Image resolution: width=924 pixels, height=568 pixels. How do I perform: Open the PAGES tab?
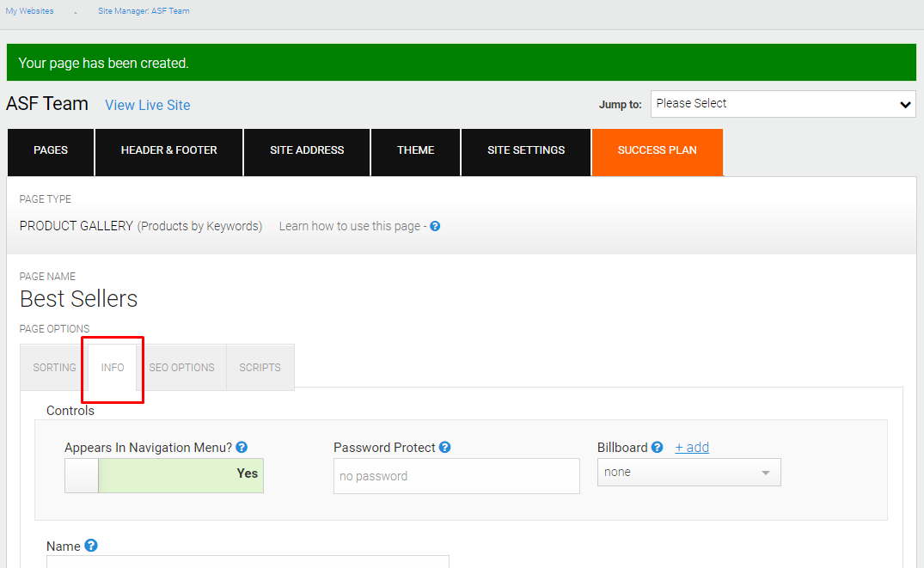pyautogui.click(x=51, y=152)
